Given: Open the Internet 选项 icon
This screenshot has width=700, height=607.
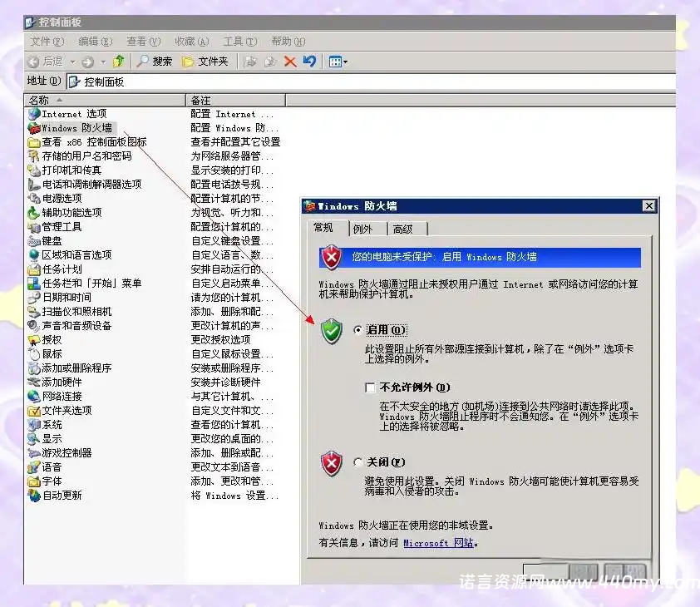Looking at the screenshot, I should click(x=34, y=114).
